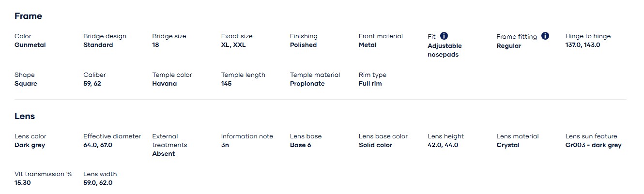This screenshot has width=644, height=194.
Task: Select the Frame section heading
Action: coord(28,16)
